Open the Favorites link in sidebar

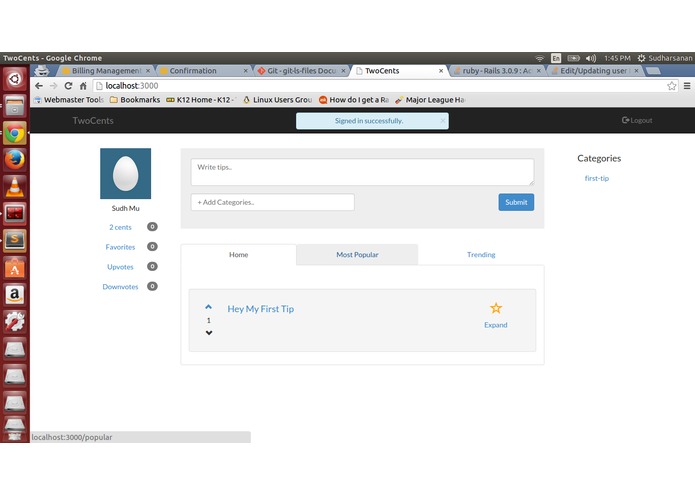pyautogui.click(x=120, y=247)
